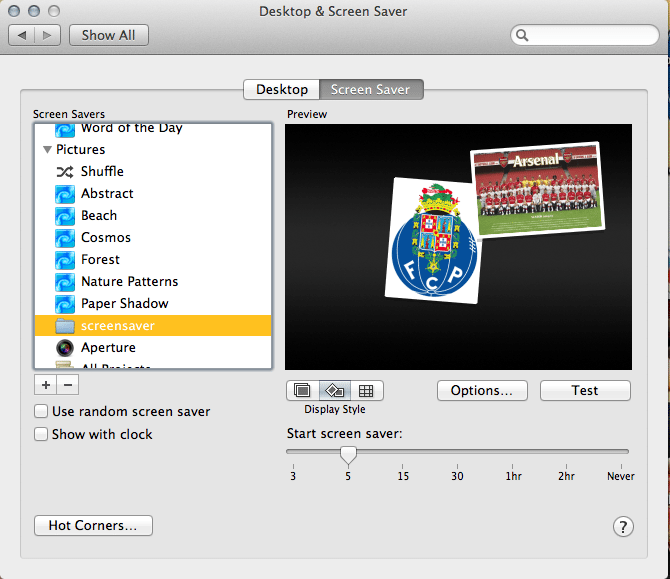Select the Shuffle list item

point(153,172)
